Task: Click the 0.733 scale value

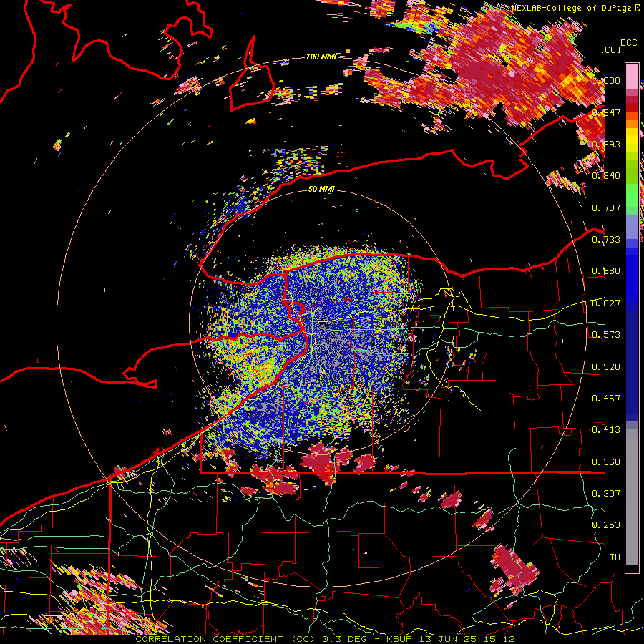Action: 606,240
